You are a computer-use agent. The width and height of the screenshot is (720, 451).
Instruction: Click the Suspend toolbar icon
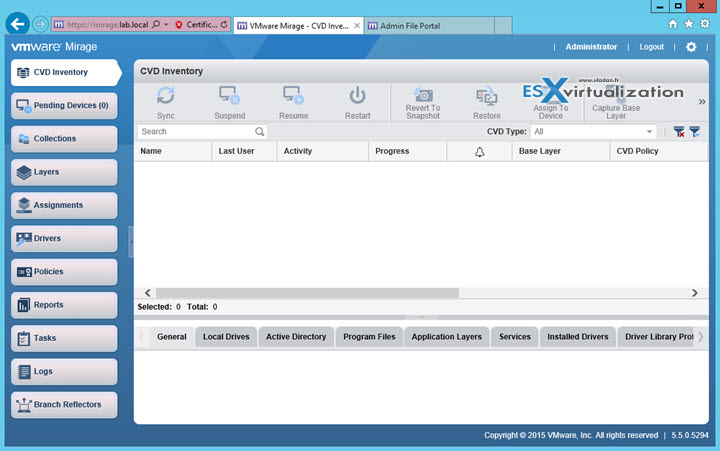coord(229,96)
